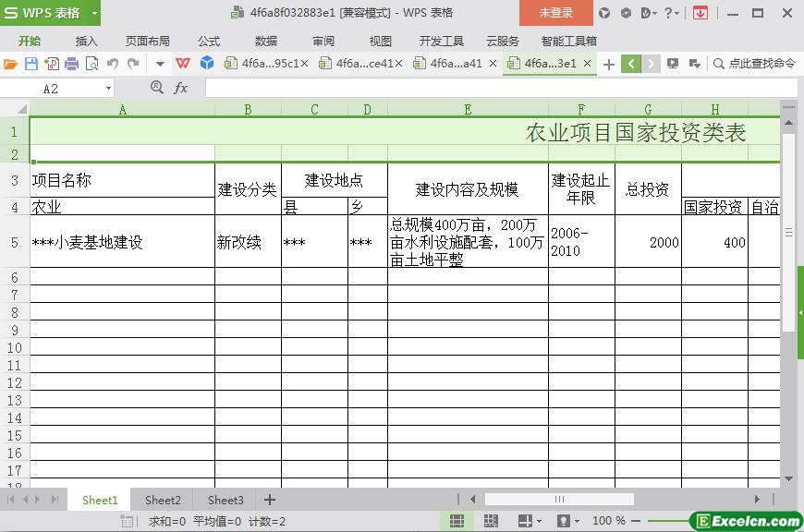Click the zoom slider in status bar
804x532 pixels.
665,521
